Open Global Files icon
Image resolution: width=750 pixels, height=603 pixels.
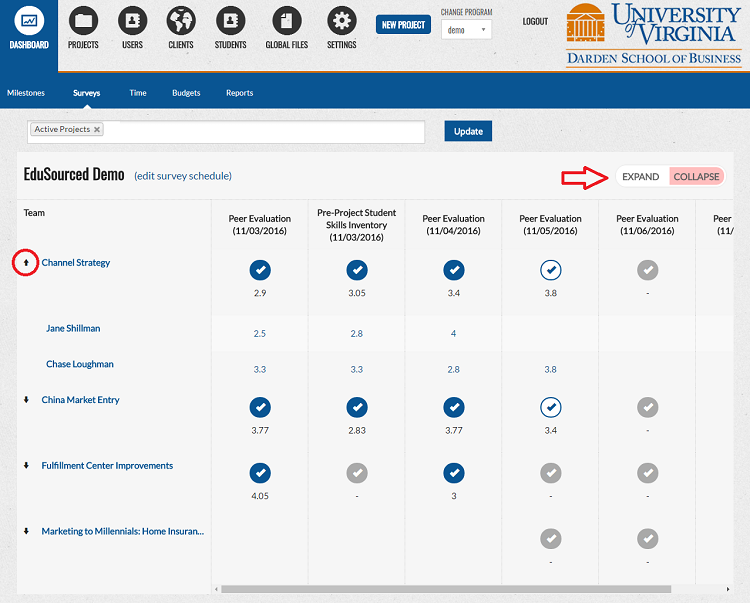point(287,21)
